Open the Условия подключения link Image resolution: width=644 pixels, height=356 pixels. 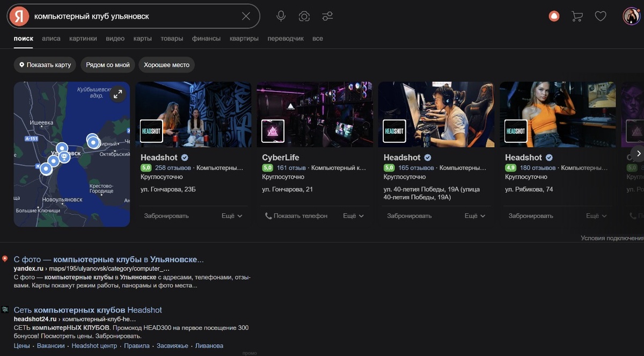click(x=612, y=238)
